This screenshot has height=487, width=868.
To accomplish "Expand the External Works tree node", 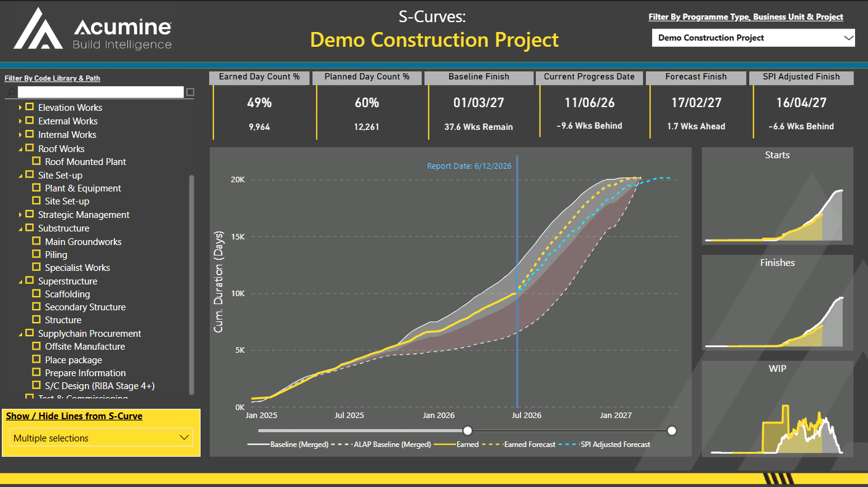I will [x=20, y=121].
